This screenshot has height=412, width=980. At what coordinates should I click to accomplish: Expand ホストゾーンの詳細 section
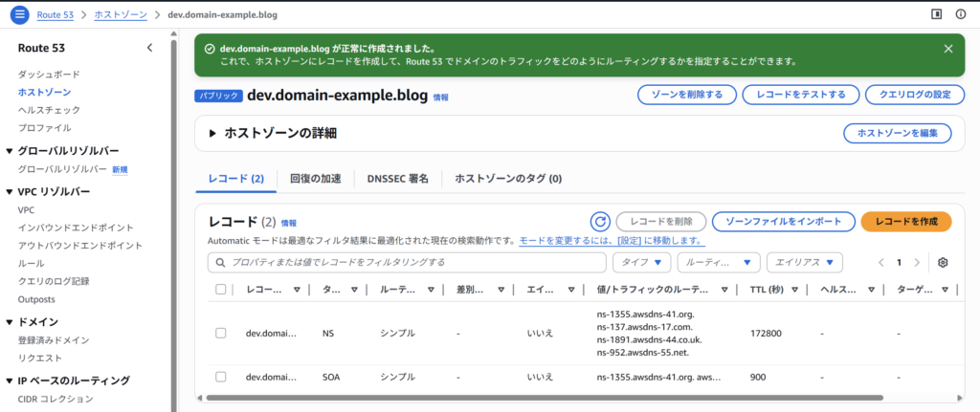coord(213,134)
